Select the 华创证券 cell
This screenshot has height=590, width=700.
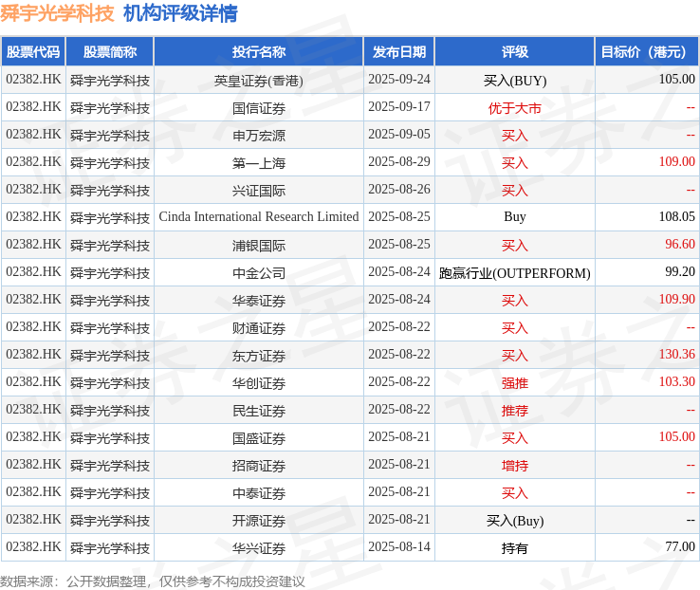(x=259, y=383)
